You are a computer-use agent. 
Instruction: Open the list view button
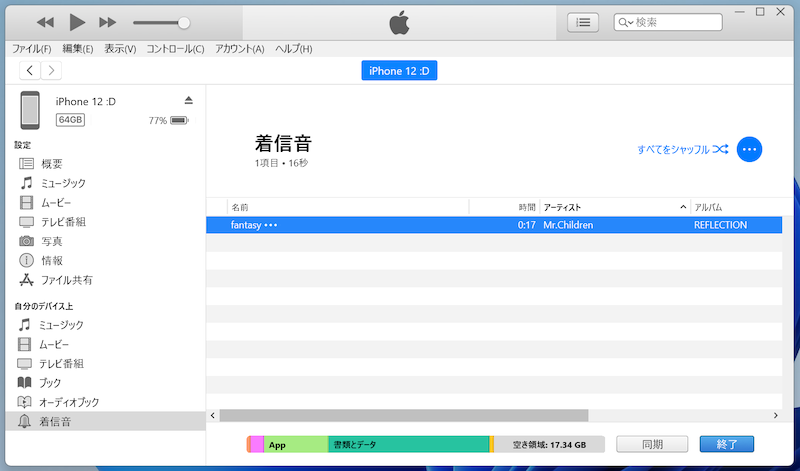tap(583, 22)
